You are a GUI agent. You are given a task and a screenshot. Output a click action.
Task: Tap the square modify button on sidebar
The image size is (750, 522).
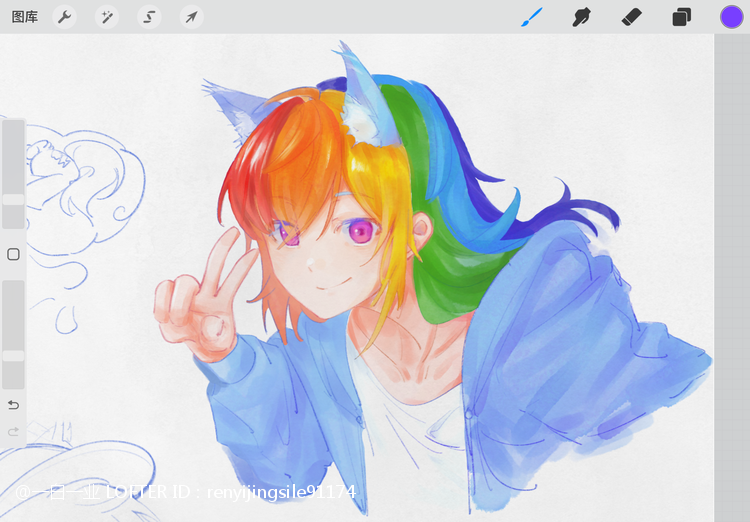pyautogui.click(x=13, y=254)
